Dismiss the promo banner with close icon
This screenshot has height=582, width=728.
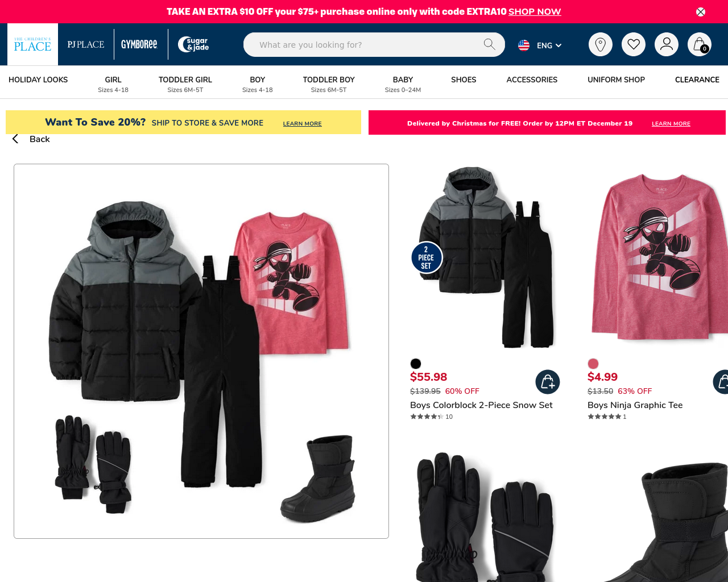[701, 12]
